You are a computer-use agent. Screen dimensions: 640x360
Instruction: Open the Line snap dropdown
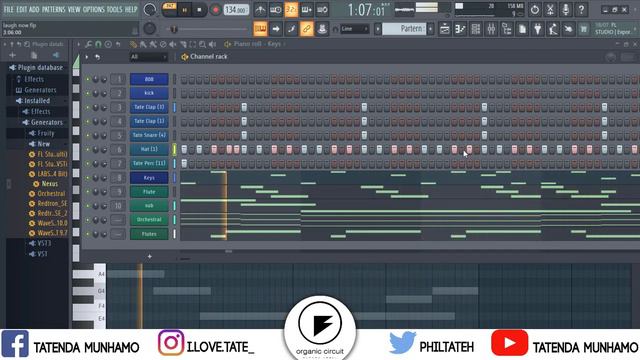click(x=355, y=29)
